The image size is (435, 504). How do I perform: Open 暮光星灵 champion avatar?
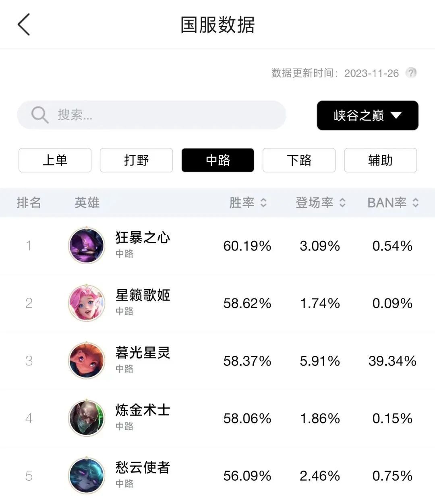(87, 361)
